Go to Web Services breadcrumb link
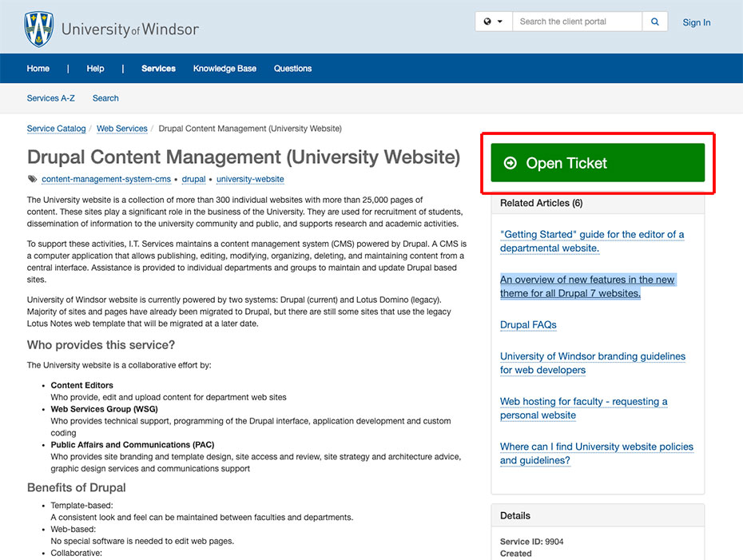This screenshot has height=560, width=743. click(121, 129)
